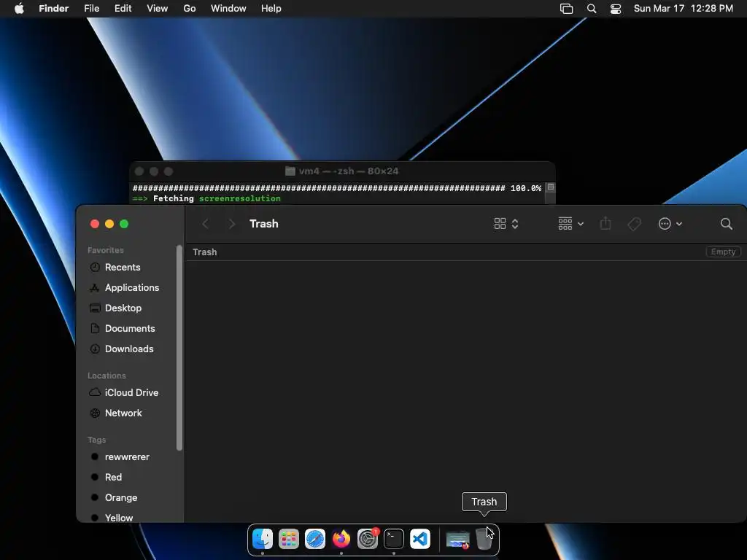Open Visual Studio Code from the Dock
The width and height of the screenshot is (747, 560).
click(419, 539)
